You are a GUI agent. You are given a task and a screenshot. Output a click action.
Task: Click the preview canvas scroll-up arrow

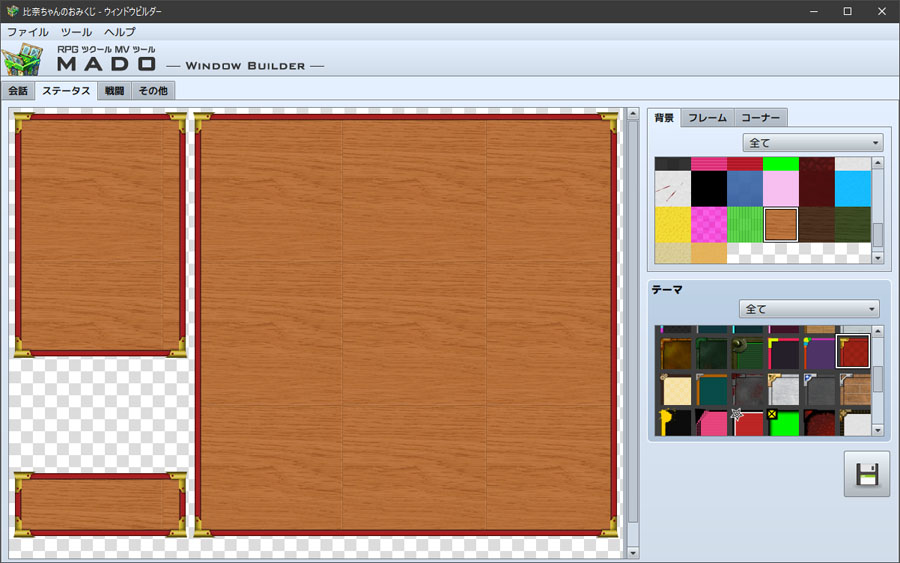point(633,114)
